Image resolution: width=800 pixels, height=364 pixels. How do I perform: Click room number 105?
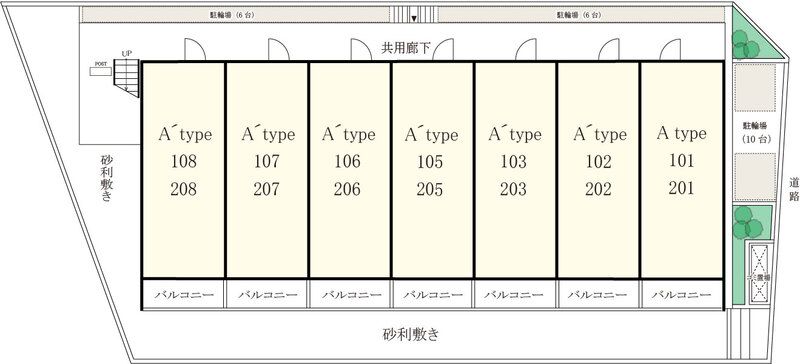point(430,162)
